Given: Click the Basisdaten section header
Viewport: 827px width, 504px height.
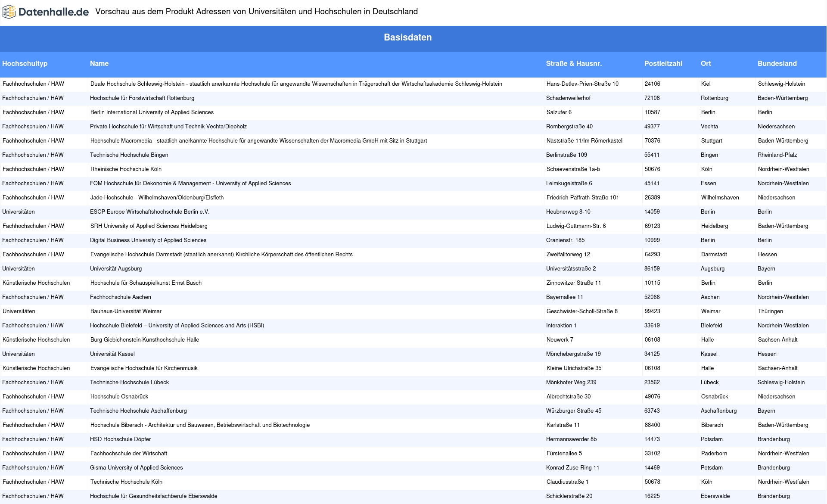Looking at the screenshot, I should 408,37.
